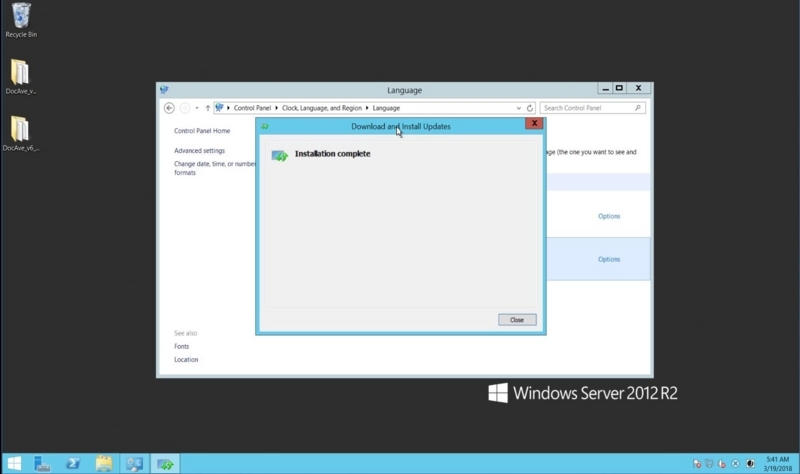
Task: Click the Language window title icon
Action: (164, 90)
